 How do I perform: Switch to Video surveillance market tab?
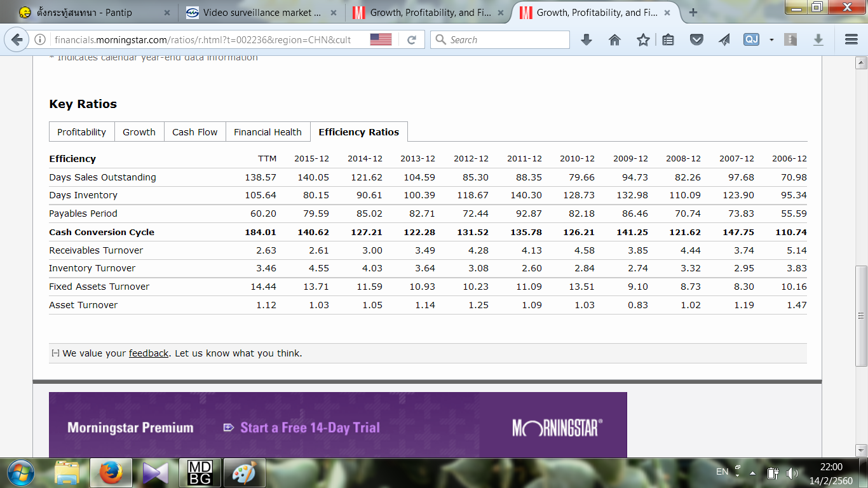click(x=262, y=13)
